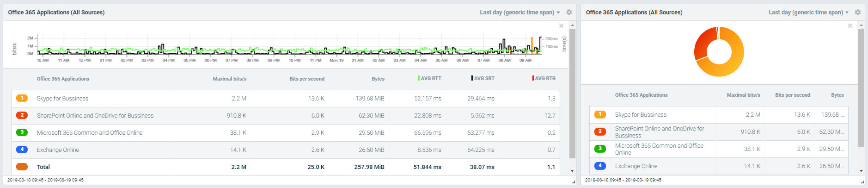Expand the right panel time span dropdown
Viewport: 868px width, 188px height.
[x=808, y=13]
